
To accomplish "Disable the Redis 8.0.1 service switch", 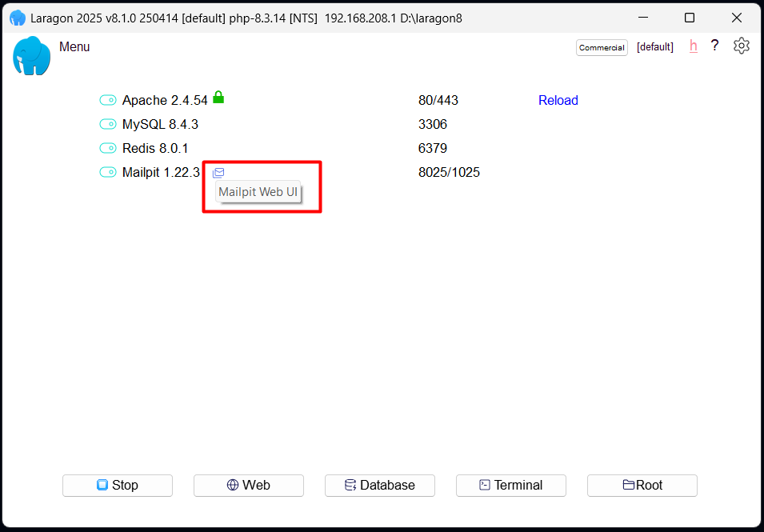I will (x=108, y=149).
